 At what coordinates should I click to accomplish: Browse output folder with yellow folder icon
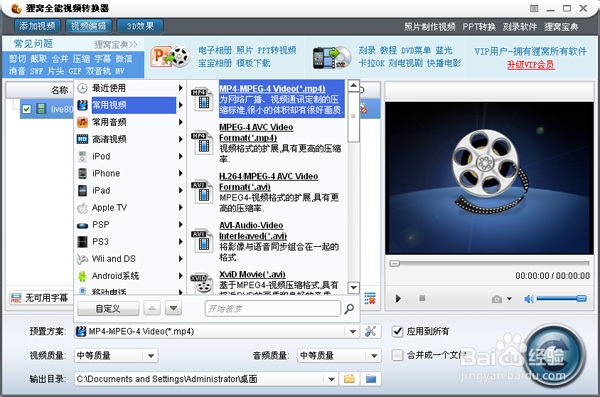[x=349, y=379]
